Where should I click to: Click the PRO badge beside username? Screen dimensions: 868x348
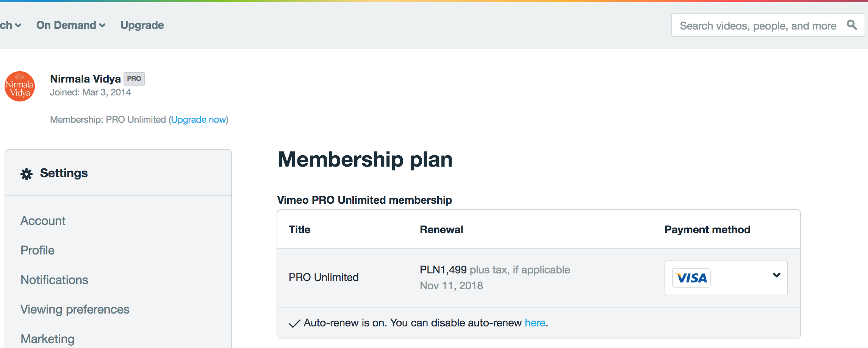134,79
